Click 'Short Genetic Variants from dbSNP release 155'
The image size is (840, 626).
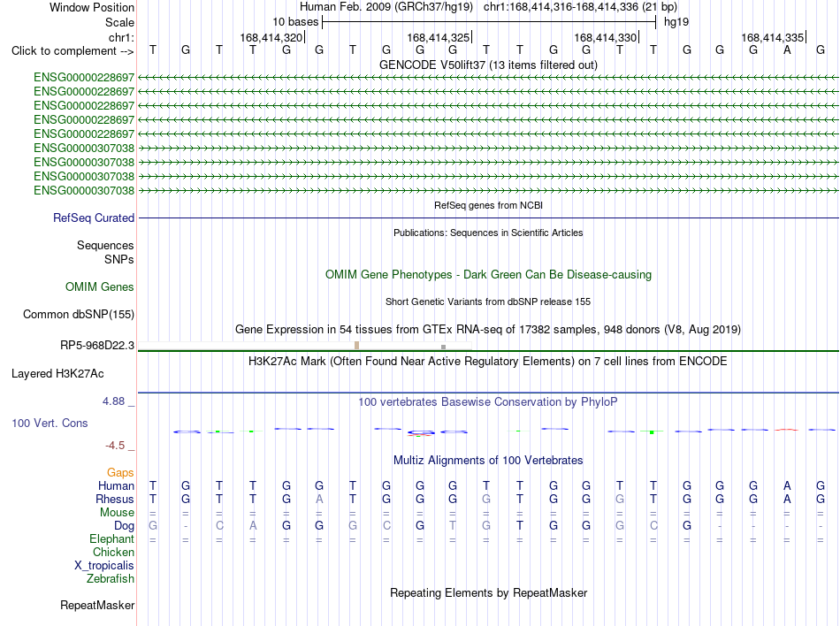click(488, 302)
